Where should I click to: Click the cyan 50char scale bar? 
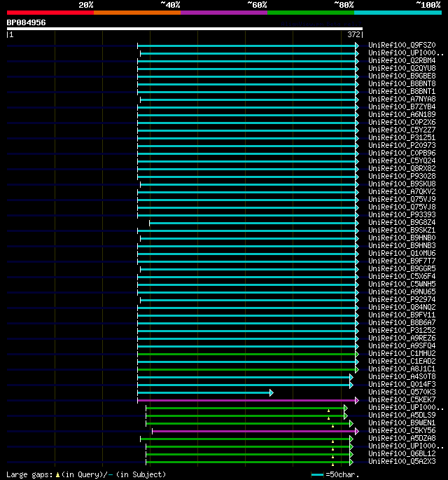[x=317, y=475]
